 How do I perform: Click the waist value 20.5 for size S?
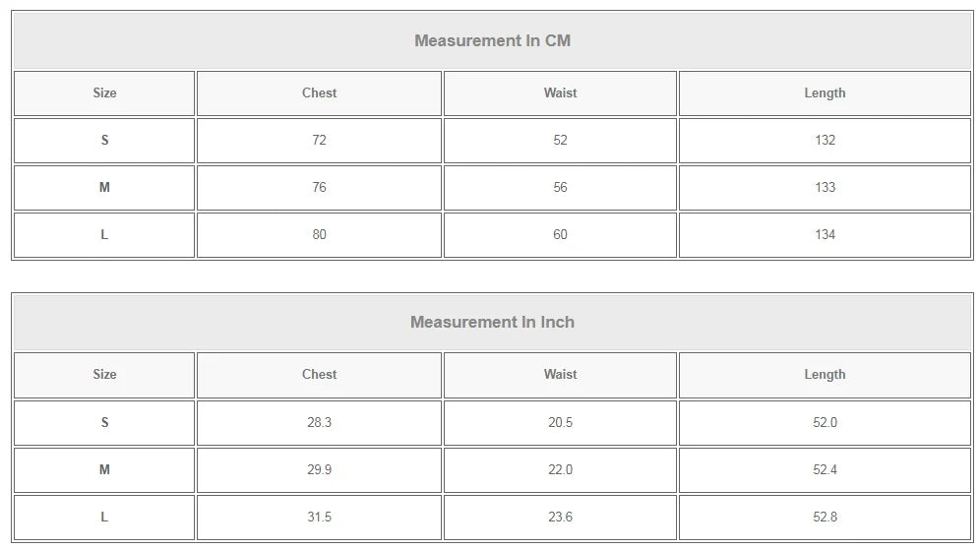point(560,423)
